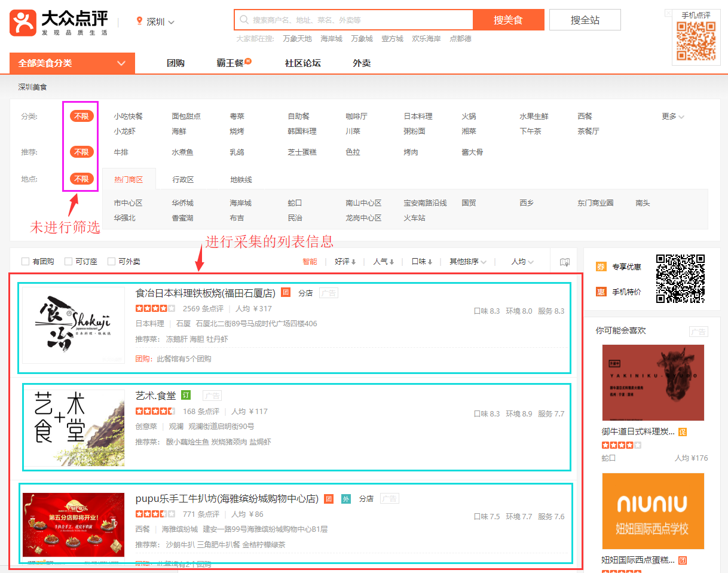The width and height of the screenshot is (728, 573).
Task: Click the search input field
Action: (354, 20)
